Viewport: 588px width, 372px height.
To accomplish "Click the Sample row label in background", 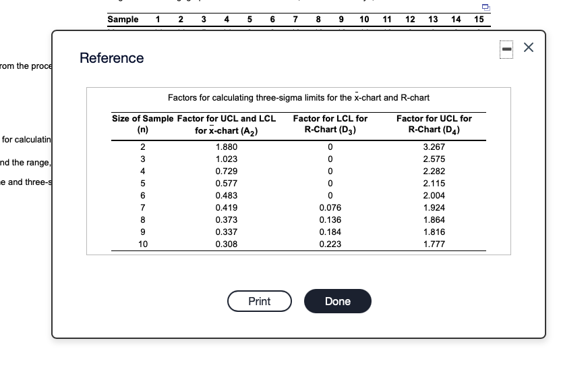I will coord(123,19).
